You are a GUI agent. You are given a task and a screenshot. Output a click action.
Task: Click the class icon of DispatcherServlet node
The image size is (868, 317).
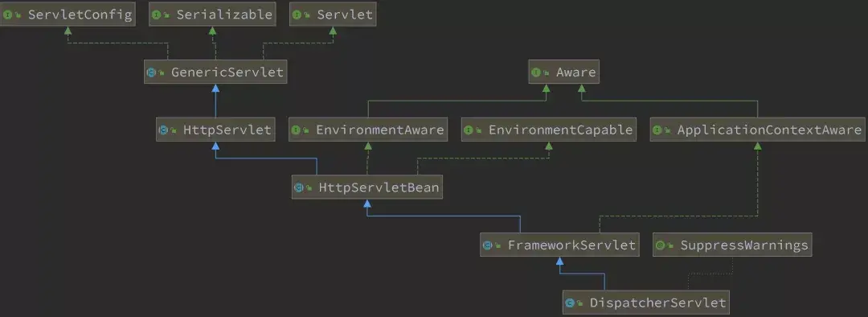(x=570, y=303)
